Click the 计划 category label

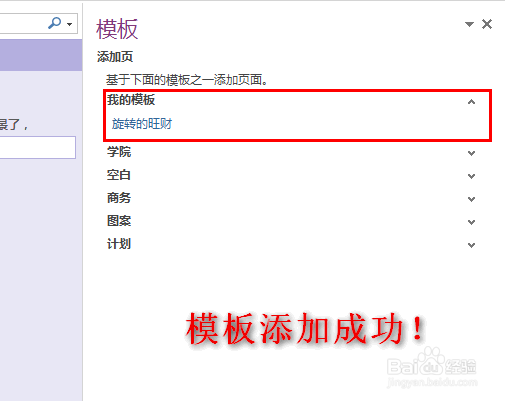coord(119,244)
